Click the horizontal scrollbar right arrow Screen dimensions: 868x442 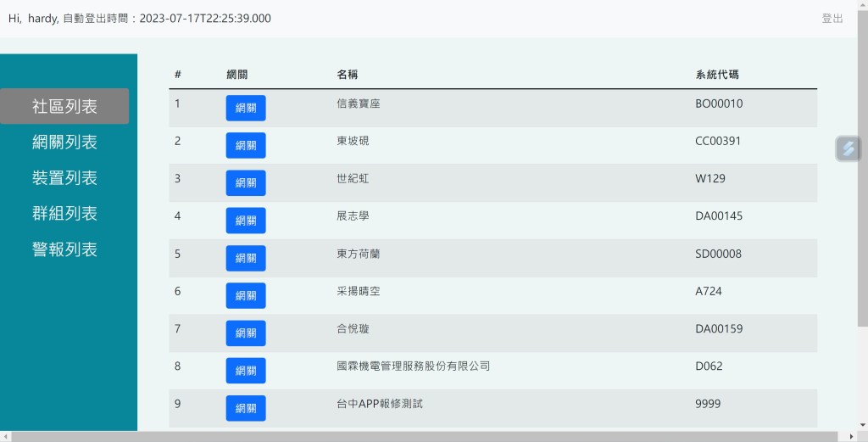[x=851, y=436]
